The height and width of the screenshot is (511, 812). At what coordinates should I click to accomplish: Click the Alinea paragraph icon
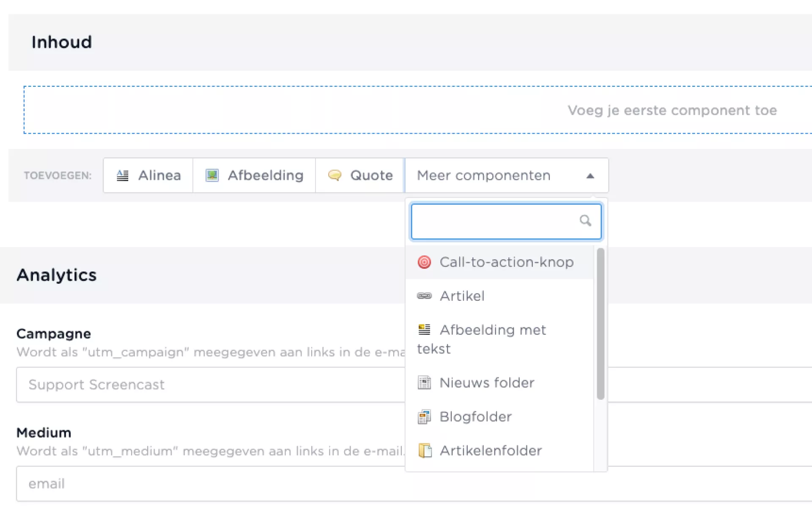123,176
